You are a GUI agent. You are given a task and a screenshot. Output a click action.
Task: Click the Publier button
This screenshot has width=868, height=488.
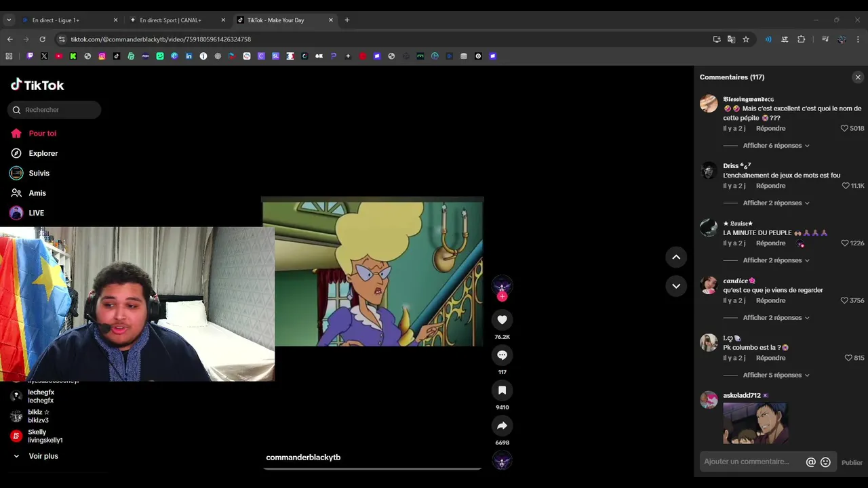click(852, 463)
